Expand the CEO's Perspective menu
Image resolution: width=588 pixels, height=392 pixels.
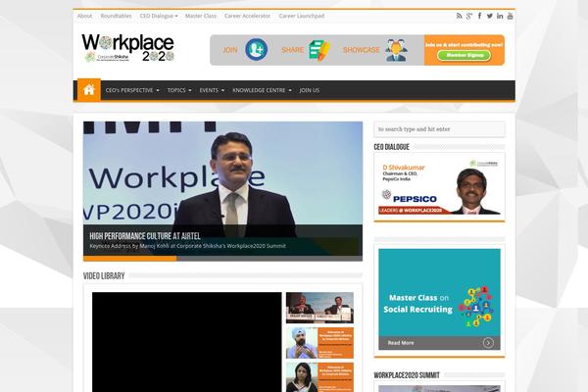pos(132,90)
